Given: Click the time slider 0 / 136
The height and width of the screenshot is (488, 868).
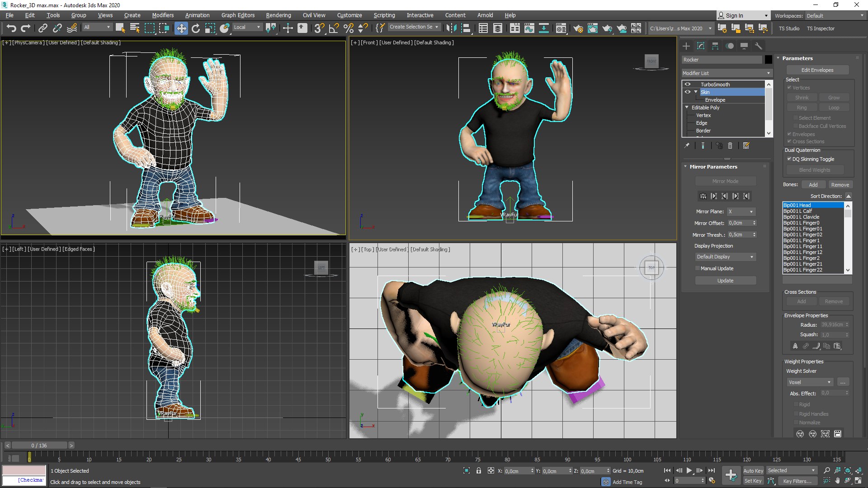Looking at the screenshot, I should tap(39, 446).
